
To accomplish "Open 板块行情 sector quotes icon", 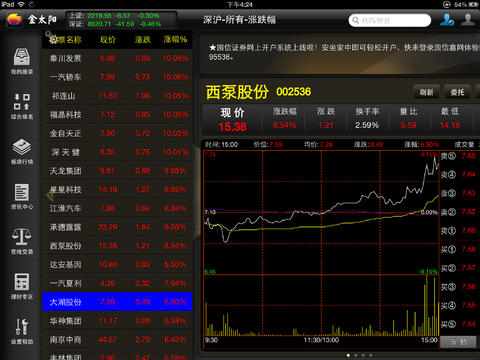I will (22, 151).
